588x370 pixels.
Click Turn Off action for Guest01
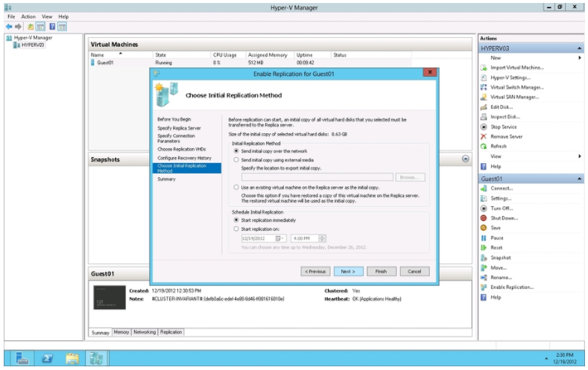click(502, 208)
